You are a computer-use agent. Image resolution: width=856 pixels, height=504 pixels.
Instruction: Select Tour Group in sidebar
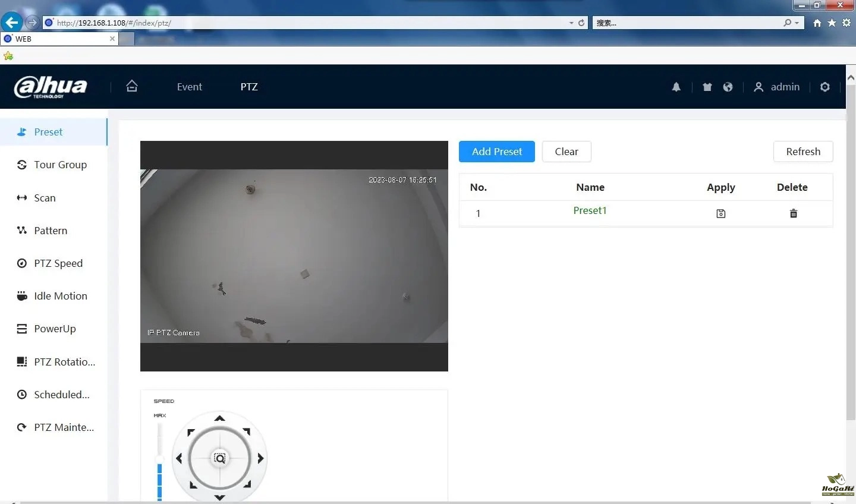60,165
